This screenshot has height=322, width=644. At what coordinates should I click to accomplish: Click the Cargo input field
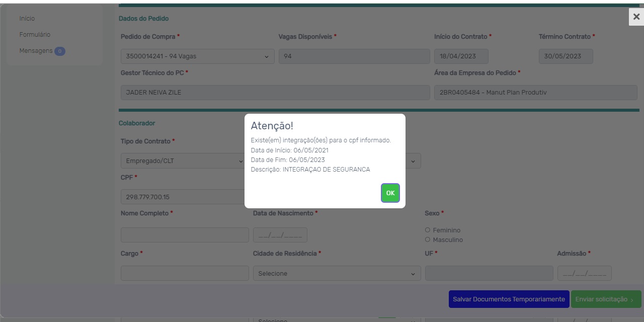[x=185, y=273]
